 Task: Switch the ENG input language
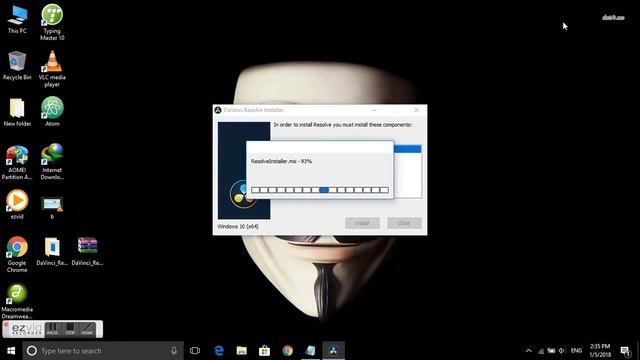tap(576, 351)
